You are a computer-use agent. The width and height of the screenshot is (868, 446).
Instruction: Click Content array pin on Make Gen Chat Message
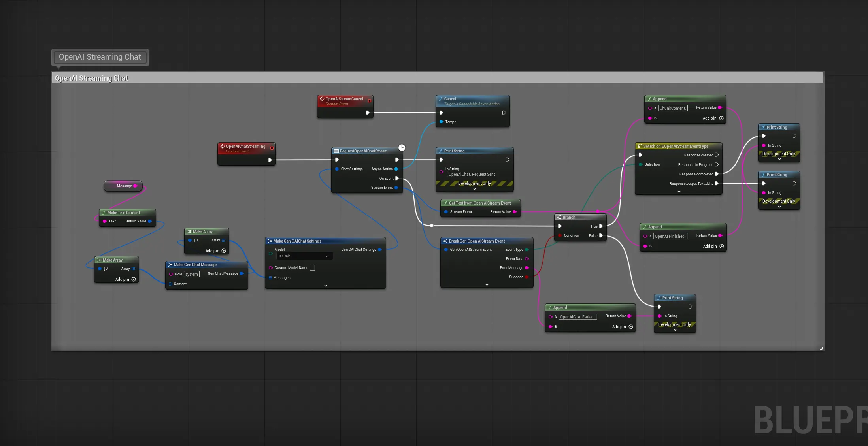171,284
